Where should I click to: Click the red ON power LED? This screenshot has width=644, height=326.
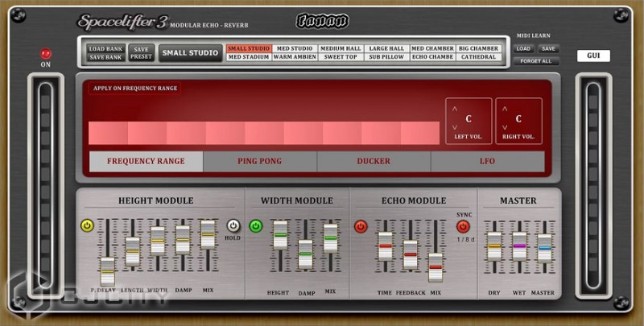45,54
